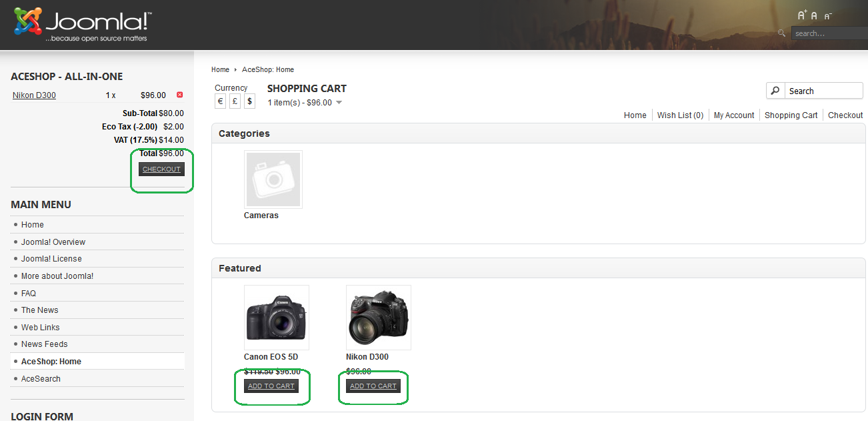Switch currency to Pound Sterling
868x421 pixels.
point(235,101)
